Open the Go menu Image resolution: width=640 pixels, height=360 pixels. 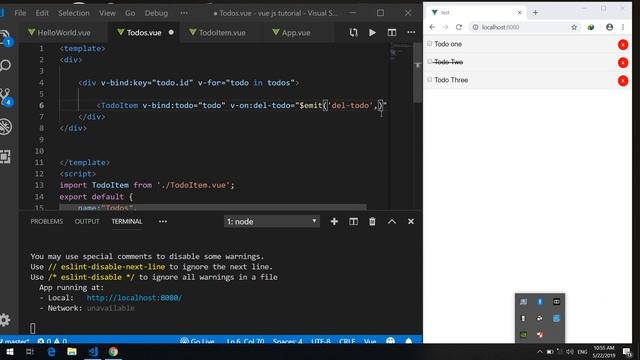click(x=130, y=13)
